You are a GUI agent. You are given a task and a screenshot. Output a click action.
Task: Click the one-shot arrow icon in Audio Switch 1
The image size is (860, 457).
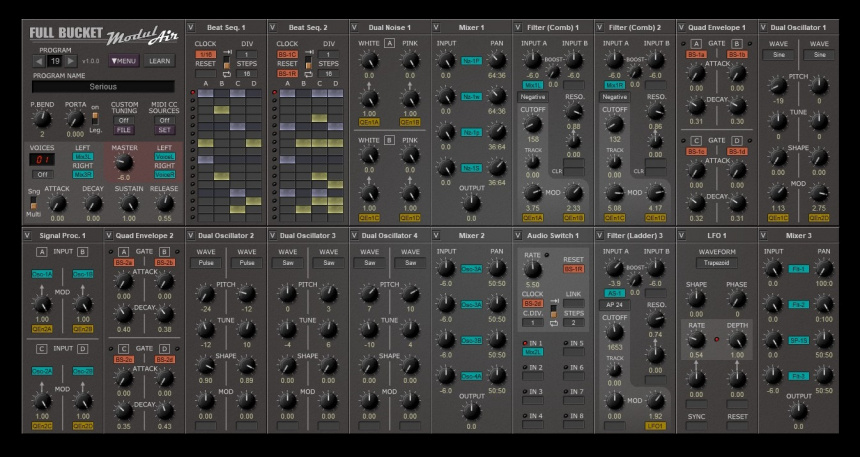(554, 301)
